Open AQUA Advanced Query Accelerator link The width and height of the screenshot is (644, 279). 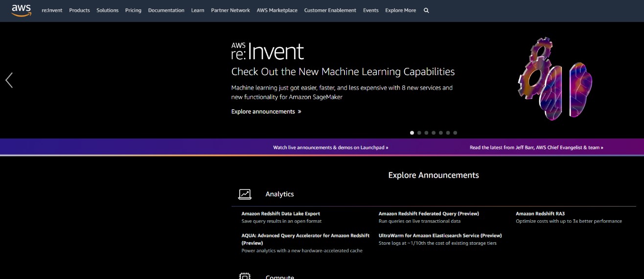pyautogui.click(x=305, y=239)
